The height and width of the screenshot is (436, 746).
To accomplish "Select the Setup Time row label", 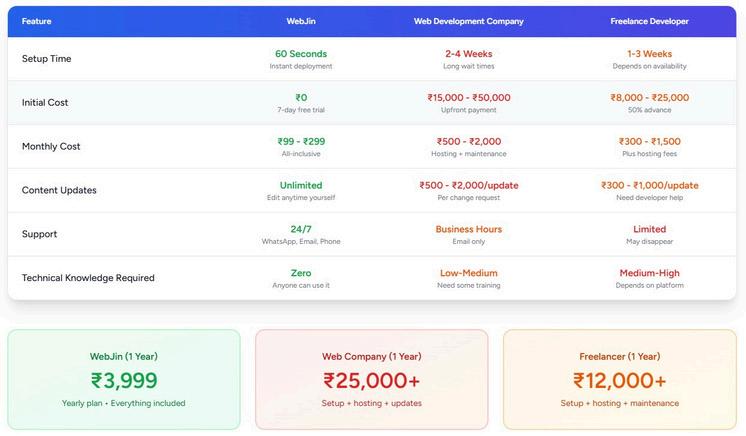I will point(47,59).
